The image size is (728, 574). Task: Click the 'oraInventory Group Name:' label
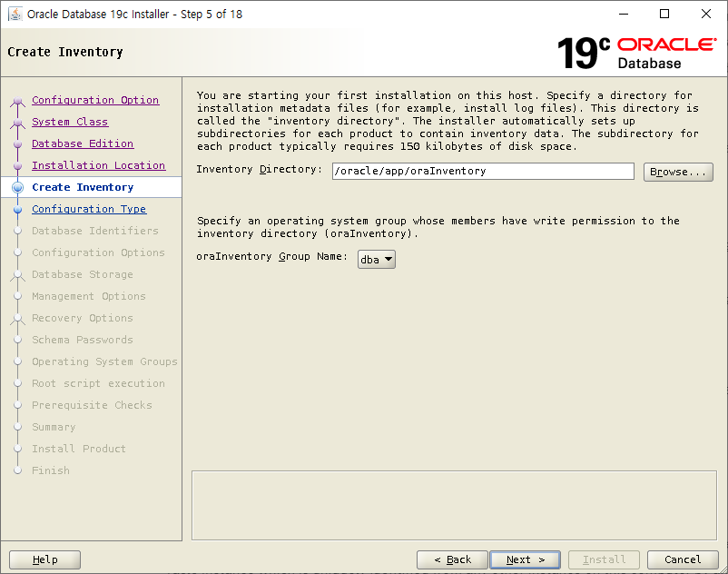(x=271, y=256)
